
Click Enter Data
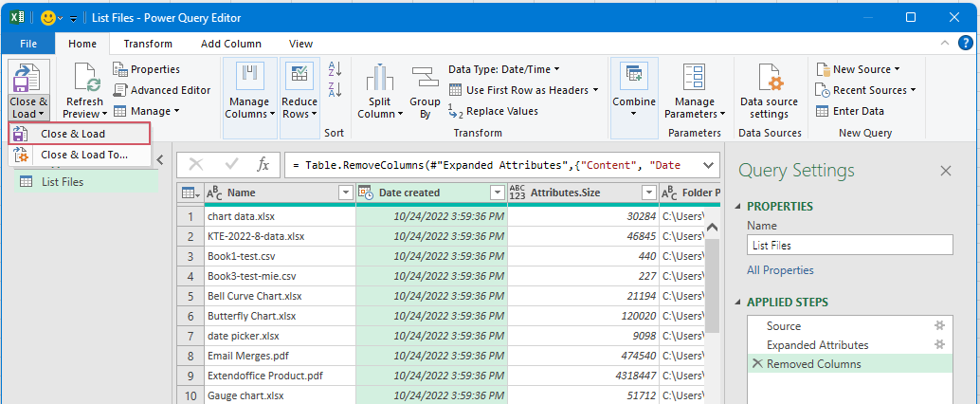[x=850, y=111]
